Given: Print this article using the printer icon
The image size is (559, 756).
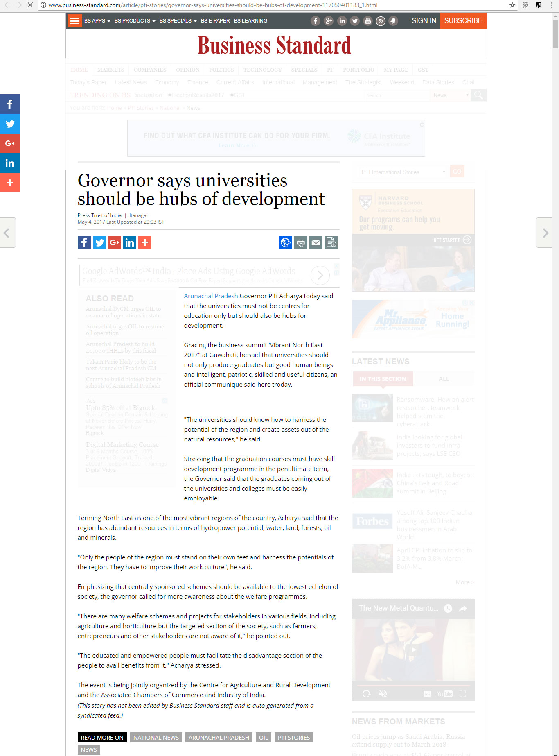Looking at the screenshot, I should [x=301, y=242].
